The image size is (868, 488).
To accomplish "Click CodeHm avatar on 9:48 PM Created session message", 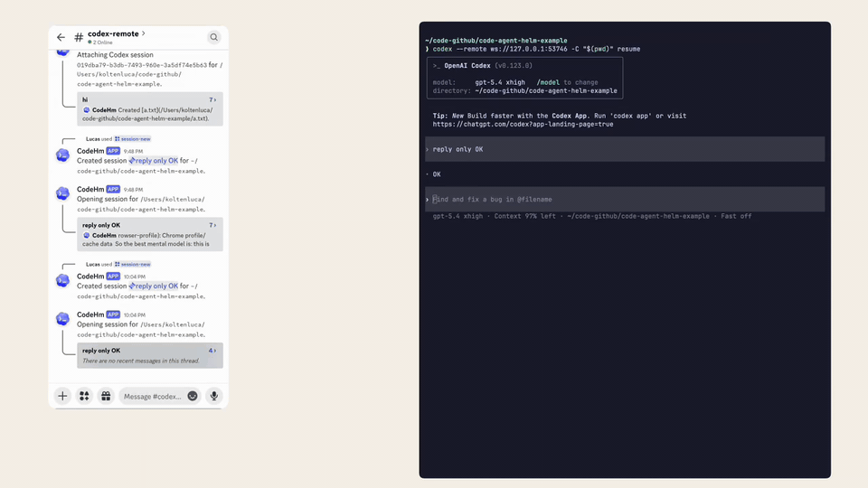I will click(63, 155).
